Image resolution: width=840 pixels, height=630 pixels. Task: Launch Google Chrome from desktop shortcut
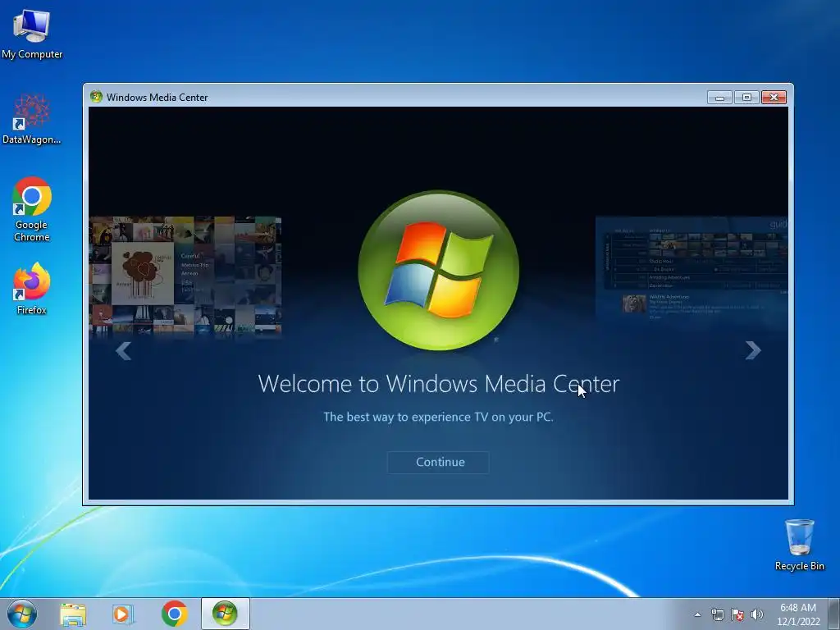coord(32,209)
